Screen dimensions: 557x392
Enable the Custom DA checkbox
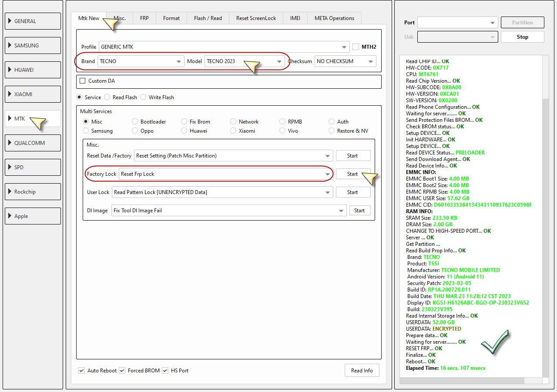click(x=83, y=81)
